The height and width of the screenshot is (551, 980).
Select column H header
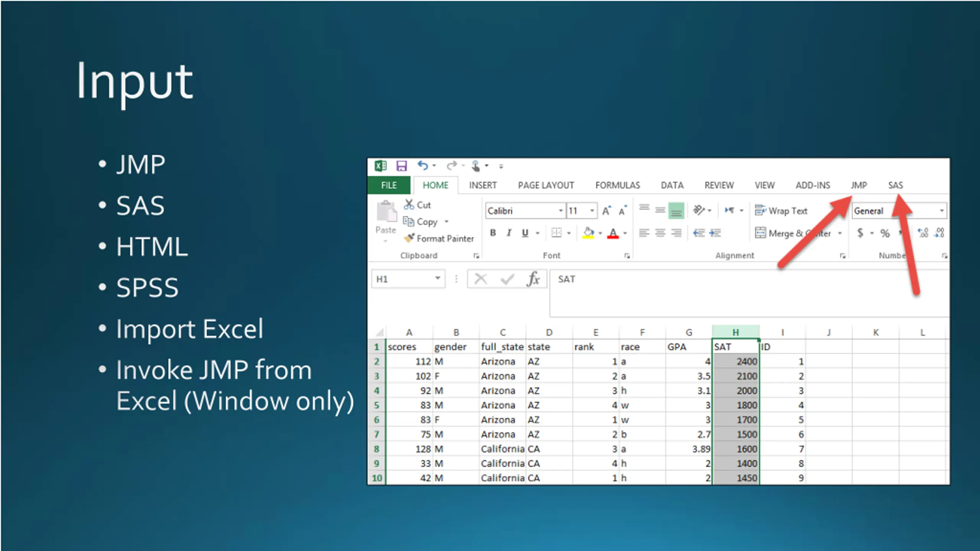click(x=735, y=332)
